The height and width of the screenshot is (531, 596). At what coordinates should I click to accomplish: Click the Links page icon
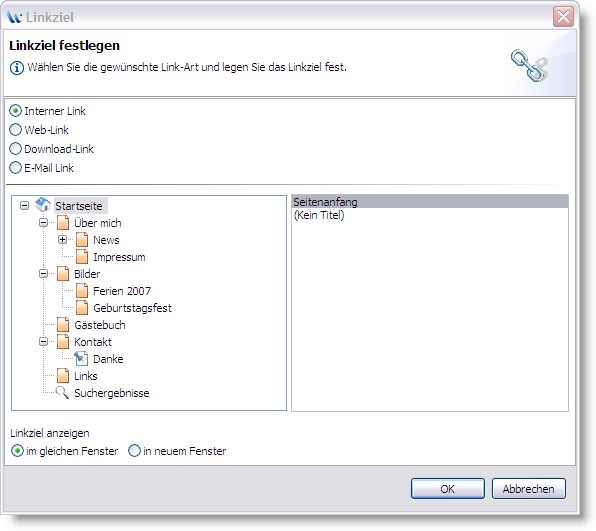tap(63, 376)
